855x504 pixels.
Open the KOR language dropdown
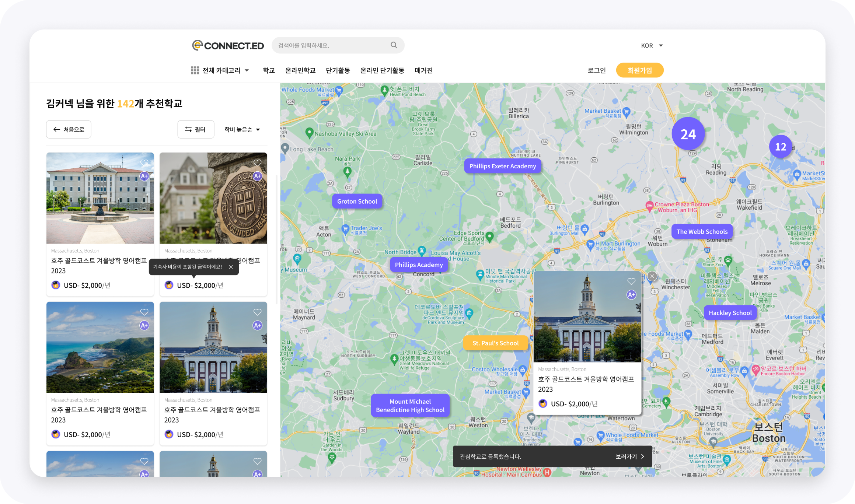[652, 45]
